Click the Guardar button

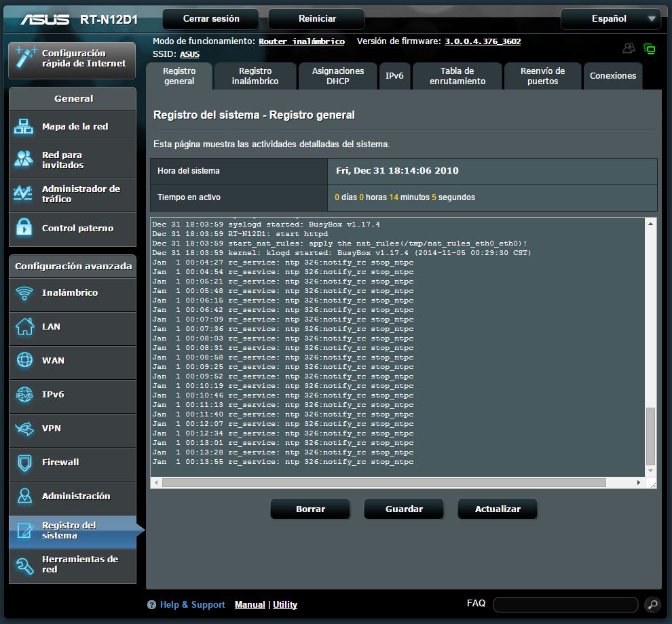point(404,509)
